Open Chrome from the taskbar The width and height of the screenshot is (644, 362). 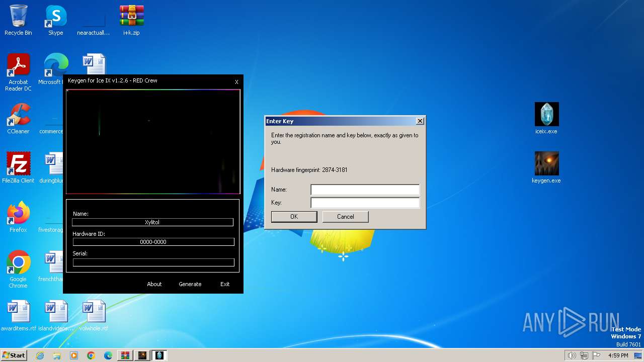[x=91, y=355]
